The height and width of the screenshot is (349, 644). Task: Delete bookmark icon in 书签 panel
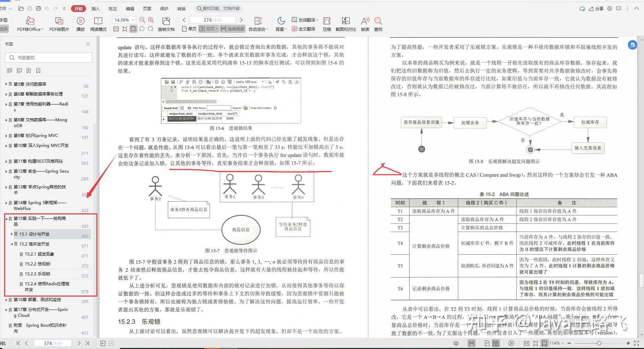38,70
